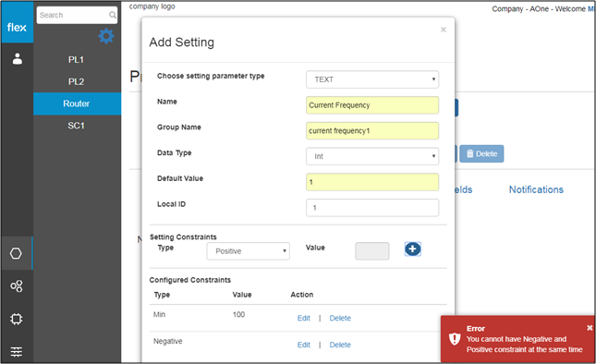Open the connected circles icon in sidebar
The image size is (596, 364).
click(x=17, y=286)
